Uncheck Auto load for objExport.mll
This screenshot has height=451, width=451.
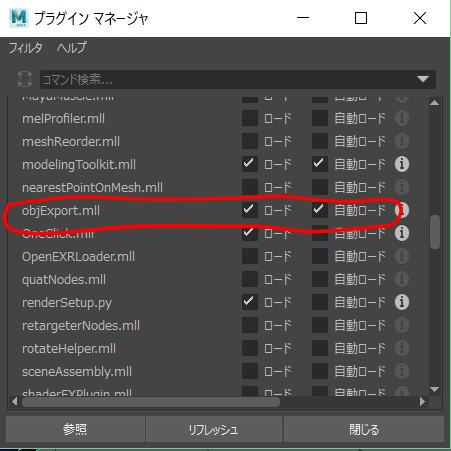point(320,210)
